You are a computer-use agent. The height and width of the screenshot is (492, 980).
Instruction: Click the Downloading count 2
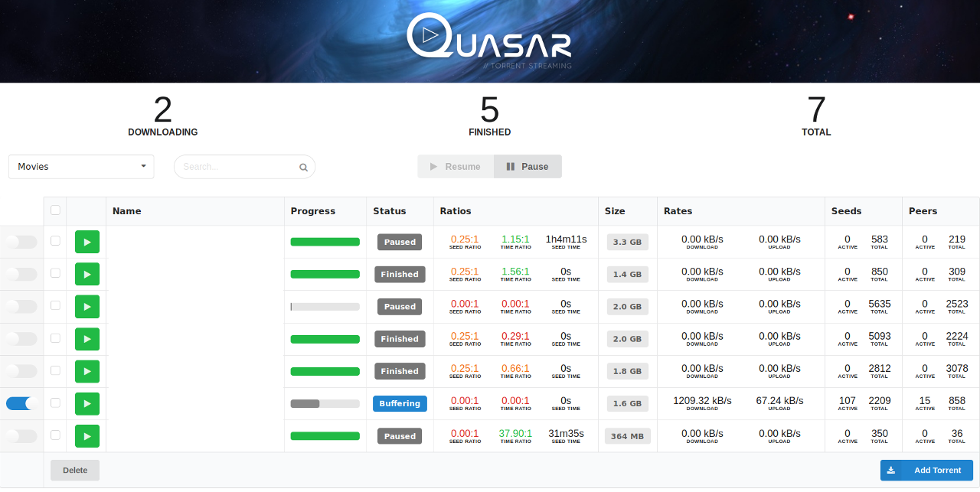(x=162, y=110)
